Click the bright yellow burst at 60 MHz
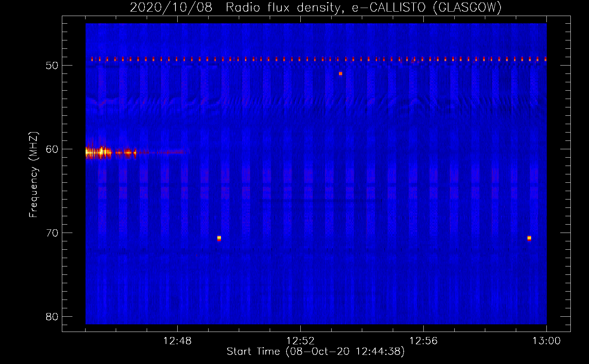 pos(98,152)
